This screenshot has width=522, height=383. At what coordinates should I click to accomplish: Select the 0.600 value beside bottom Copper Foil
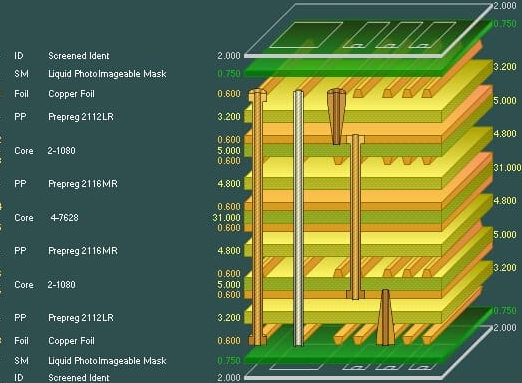click(x=229, y=341)
